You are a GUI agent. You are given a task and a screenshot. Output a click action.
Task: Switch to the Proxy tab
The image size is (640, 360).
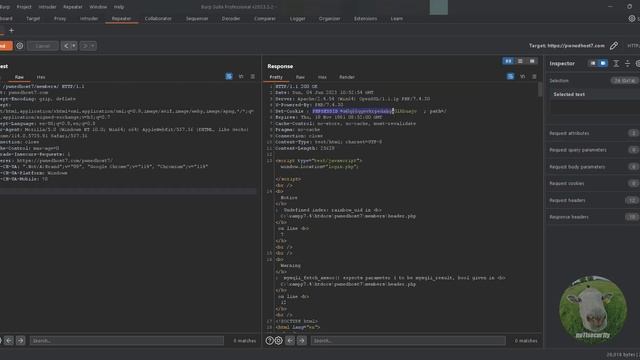60,18
